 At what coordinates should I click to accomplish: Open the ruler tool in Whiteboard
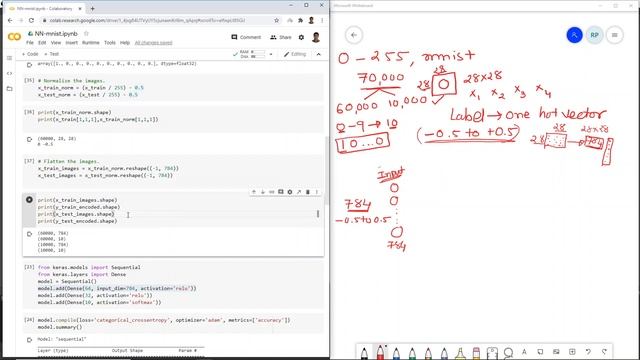pos(492,353)
